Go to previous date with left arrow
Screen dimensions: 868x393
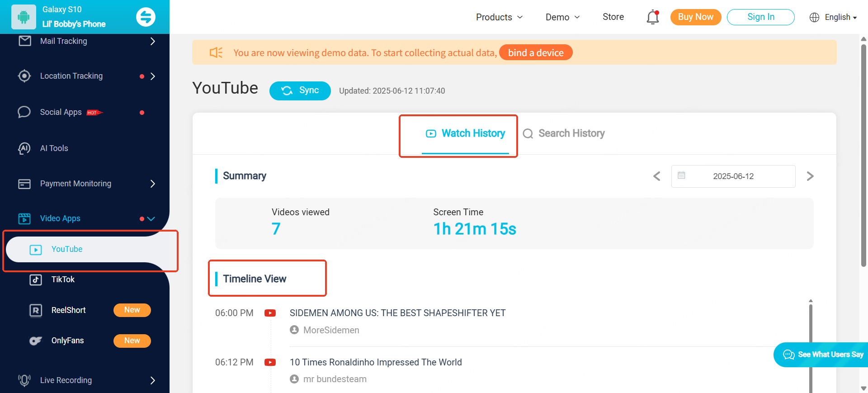coord(657,176)
